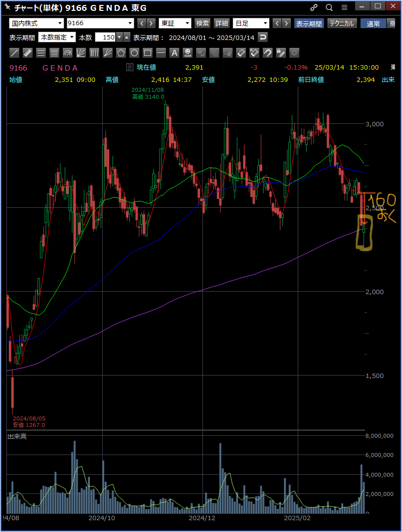Open the テクニカル technical indicators button
This screenshot has height=532, width=402.
(x=342, y=23)
